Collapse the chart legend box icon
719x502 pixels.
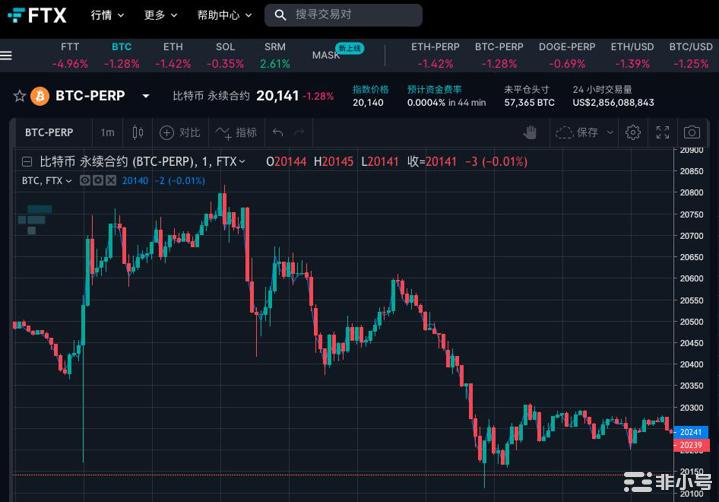coord(27,161)
